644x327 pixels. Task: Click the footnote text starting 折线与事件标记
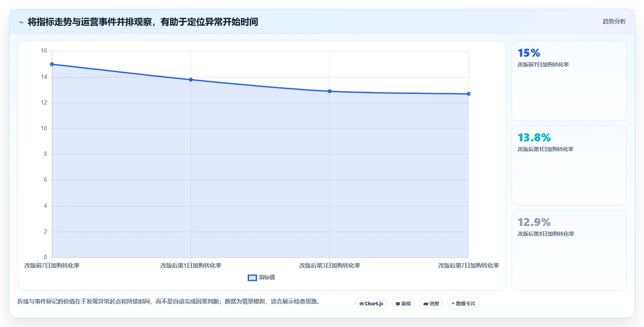coord(168,301)
